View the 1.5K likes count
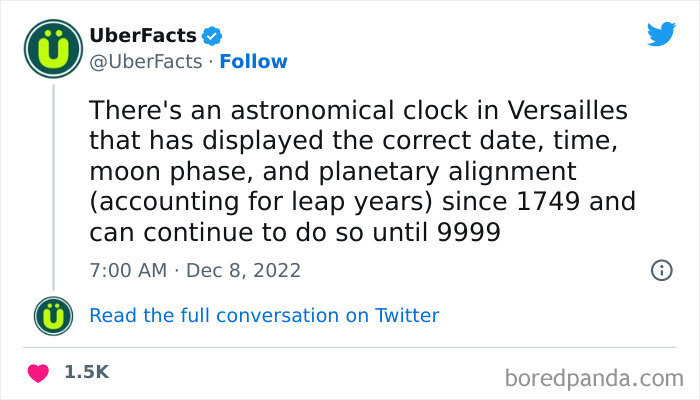This screenshot has height=400, width=700. click(86, 372)
